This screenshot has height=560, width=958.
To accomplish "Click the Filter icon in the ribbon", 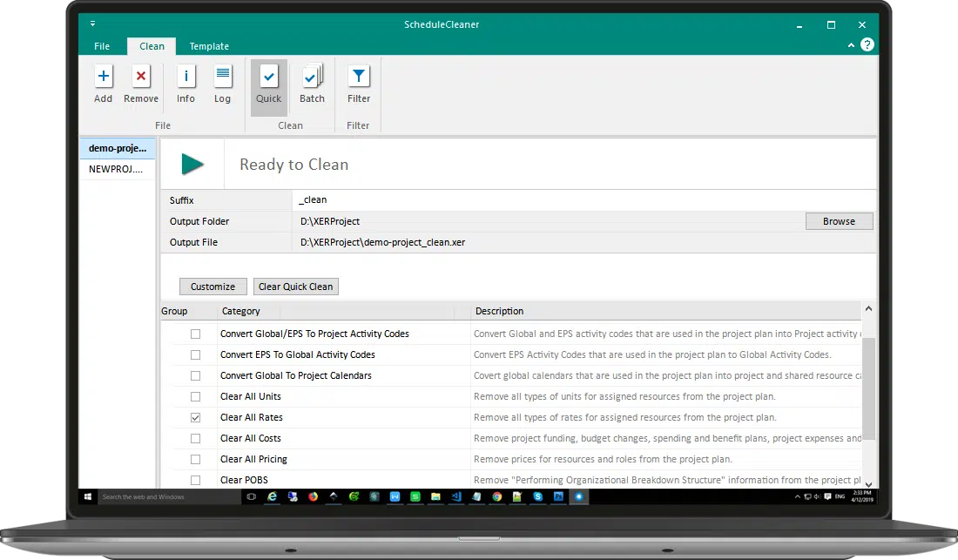I will tap(358, 83).
